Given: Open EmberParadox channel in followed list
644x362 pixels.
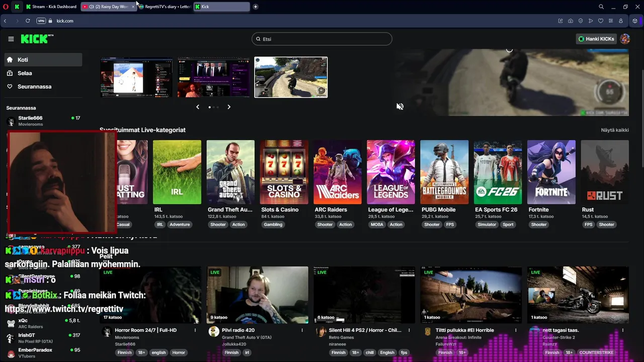Looking at the screenshot, I should (43, 352).
